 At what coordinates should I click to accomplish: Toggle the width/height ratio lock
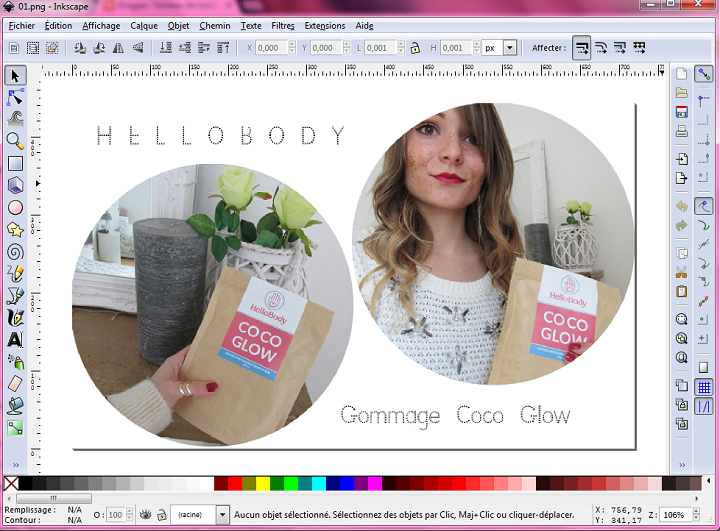(x=414, y=47)
